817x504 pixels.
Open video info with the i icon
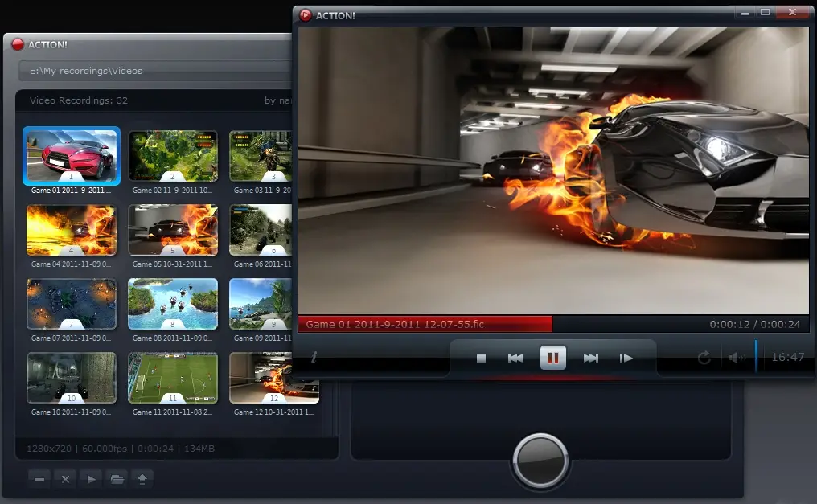(x=314, y=358)
